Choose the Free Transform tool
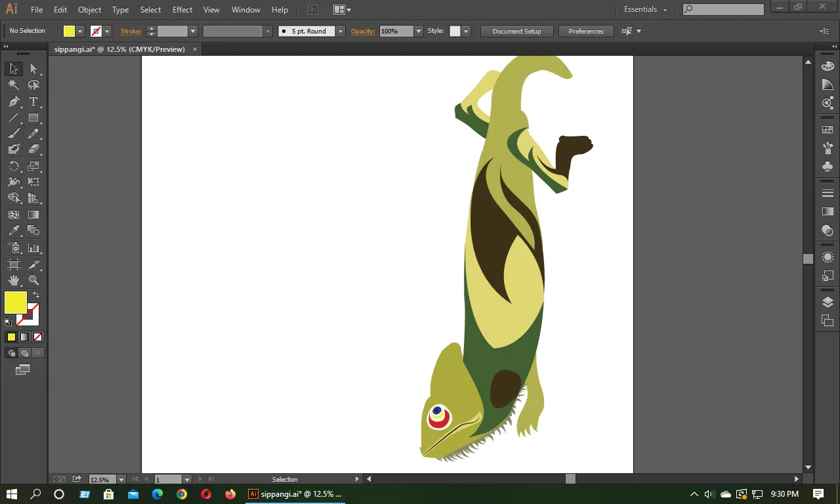The height and width of the screenshot is (504, 840). point(33,182)
